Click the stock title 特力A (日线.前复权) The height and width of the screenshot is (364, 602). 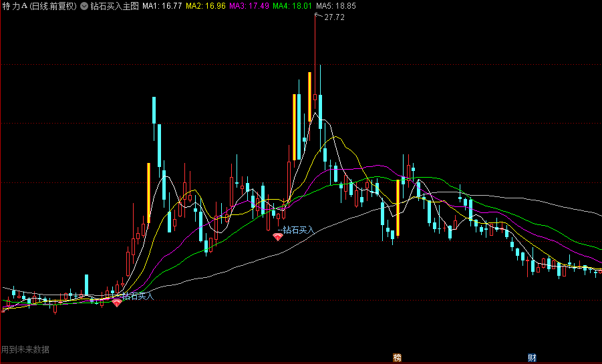point(39,6)
